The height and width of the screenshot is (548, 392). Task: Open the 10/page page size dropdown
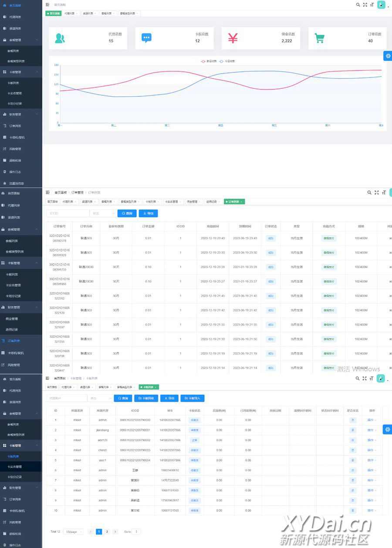click(x=73, y=532)
